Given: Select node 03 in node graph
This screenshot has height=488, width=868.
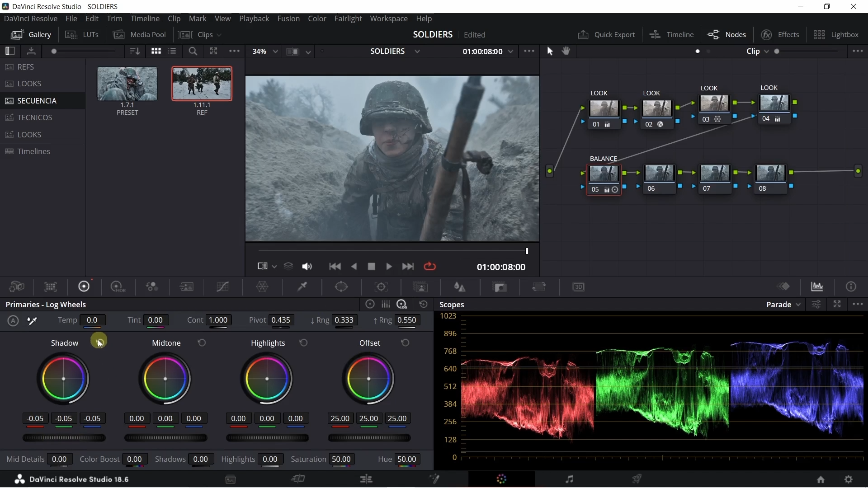Looking at the screenshot, I should coord(714,109).
